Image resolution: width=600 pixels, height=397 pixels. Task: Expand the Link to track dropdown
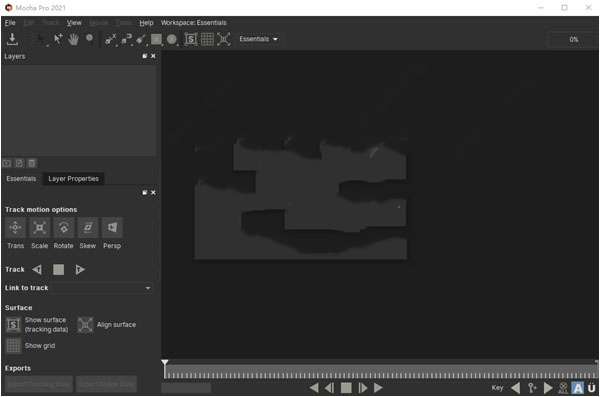tap(103, 288)
